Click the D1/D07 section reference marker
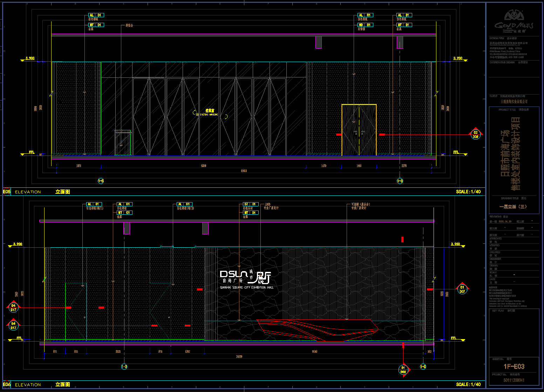544x392 pixels. tap(462, 289)
